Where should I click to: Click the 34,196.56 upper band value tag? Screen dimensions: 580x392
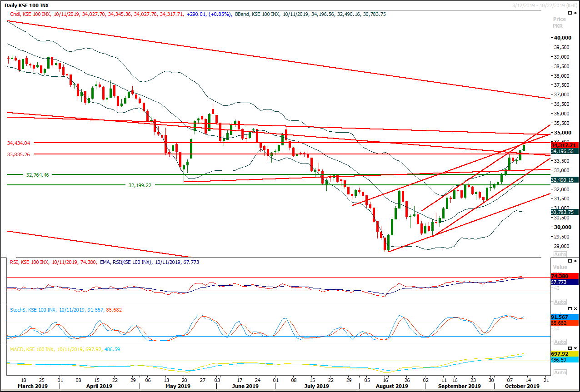[564, 151]
